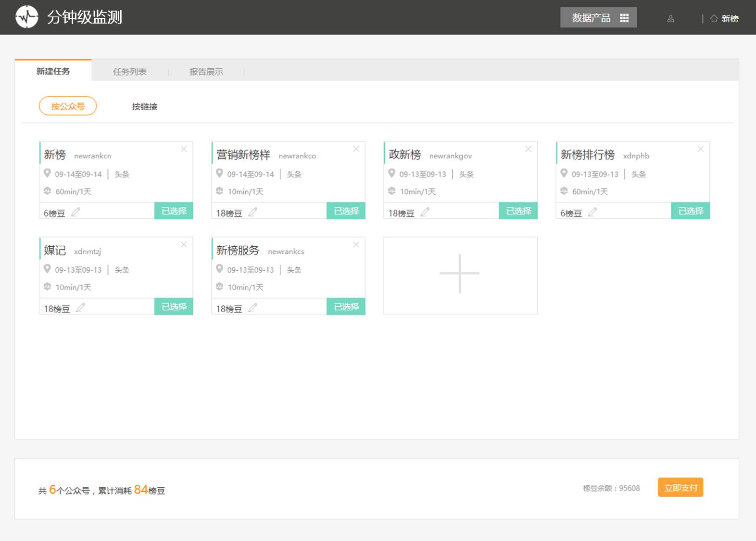
Task: Expand the 数据产品 grid menu
Action: [x=598, y=18]
